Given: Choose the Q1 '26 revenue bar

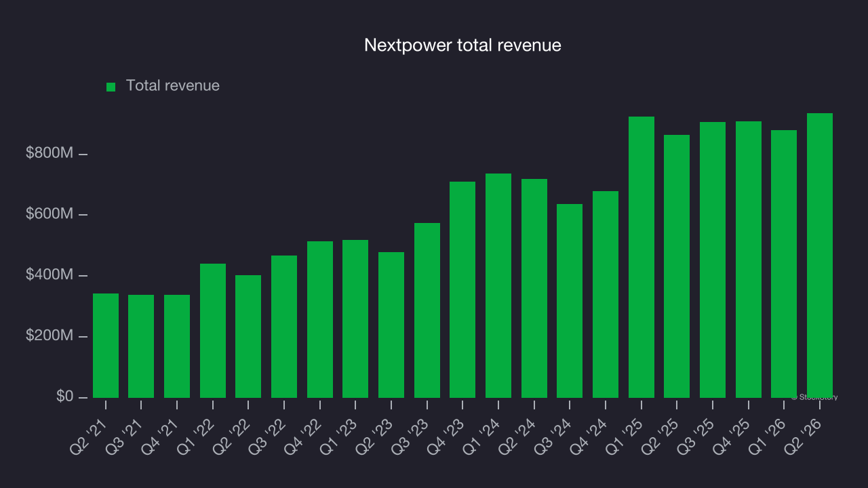Looking at the screenshot, I should (784, 264).
